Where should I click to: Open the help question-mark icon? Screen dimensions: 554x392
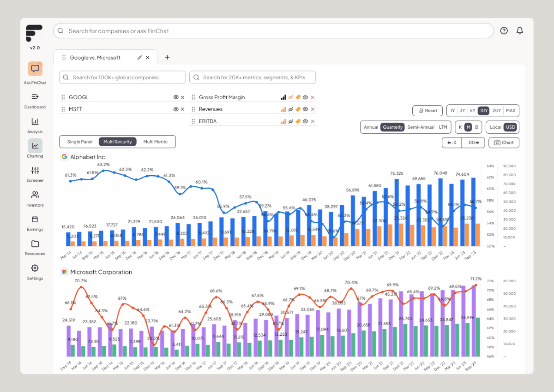coord(504,30)
